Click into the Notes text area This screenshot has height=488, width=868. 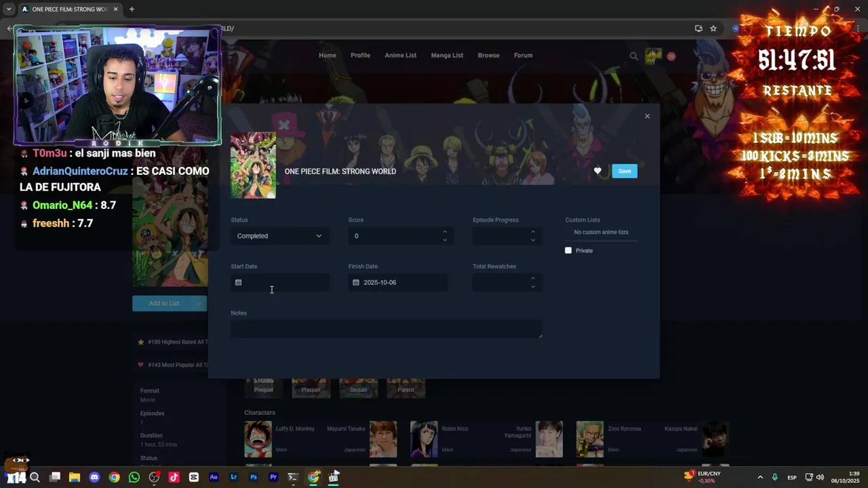[387, 329]
